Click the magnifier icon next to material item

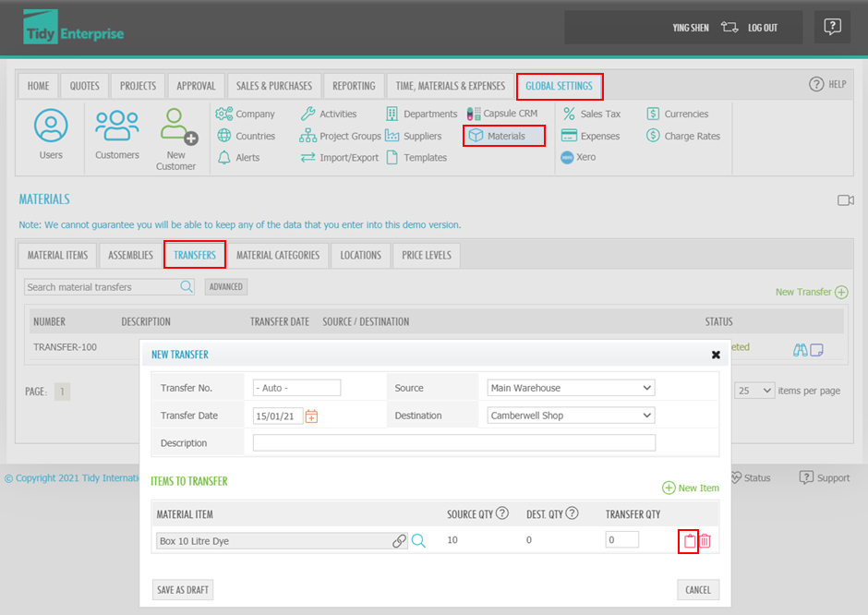[418, 541]
